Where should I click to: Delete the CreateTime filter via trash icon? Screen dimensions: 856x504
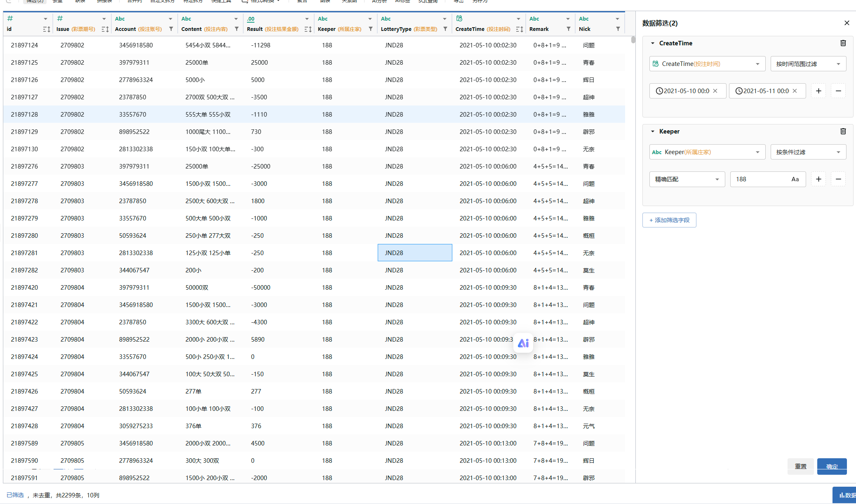pos(843,43)
